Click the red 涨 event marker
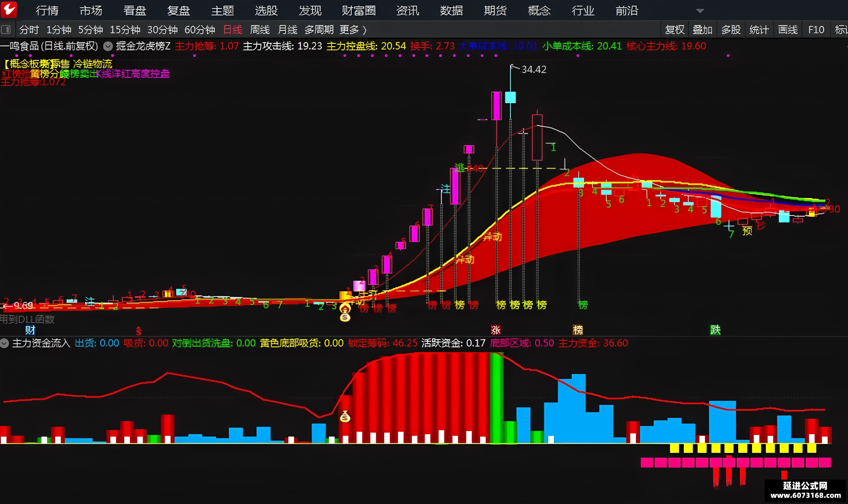This screenshot has height=504, width=848. (496, 330)
